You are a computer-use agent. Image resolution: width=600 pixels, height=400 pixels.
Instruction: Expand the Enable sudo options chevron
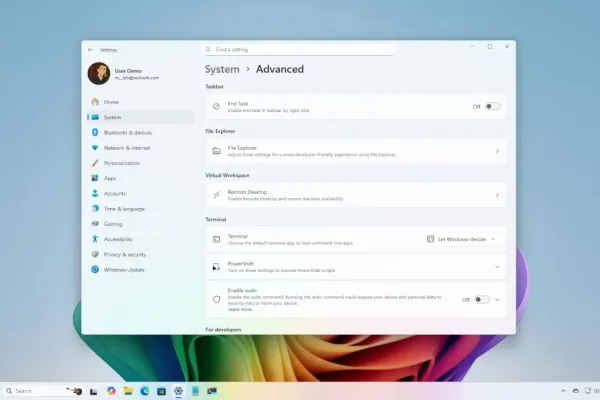[497, 300]
